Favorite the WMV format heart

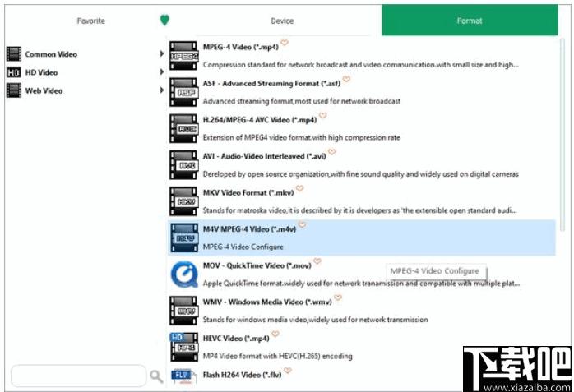[x=338, y=297]
